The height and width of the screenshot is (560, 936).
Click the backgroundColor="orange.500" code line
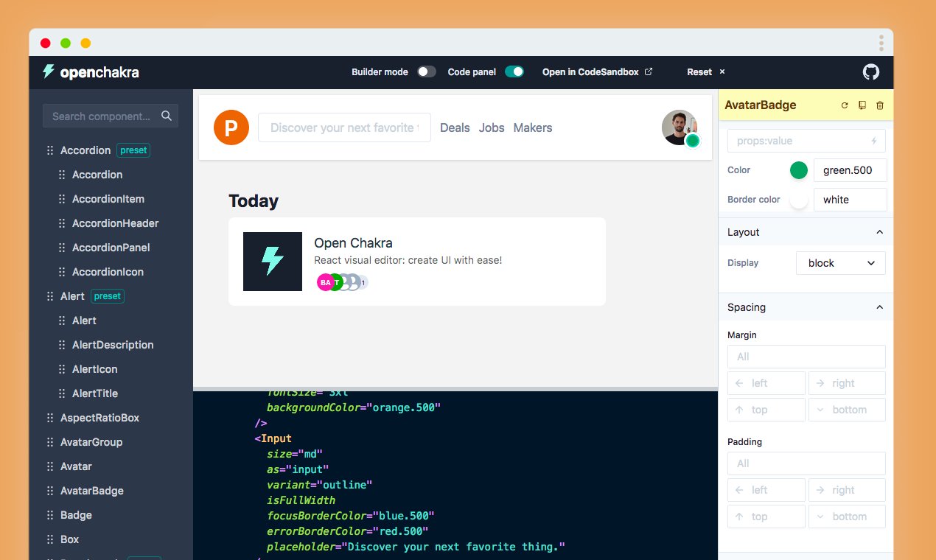[353, 407]
